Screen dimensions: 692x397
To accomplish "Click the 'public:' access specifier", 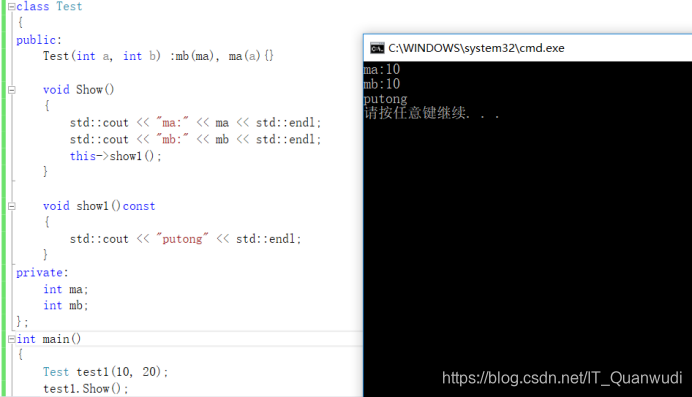I will (39, 40).
